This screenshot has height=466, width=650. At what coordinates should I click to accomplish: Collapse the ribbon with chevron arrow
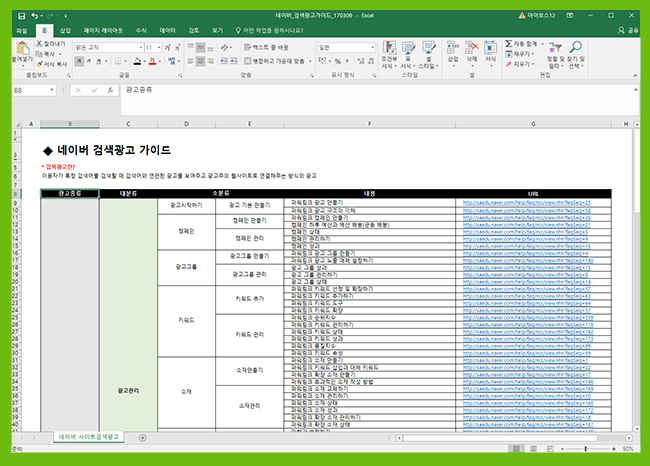[635, 75]
